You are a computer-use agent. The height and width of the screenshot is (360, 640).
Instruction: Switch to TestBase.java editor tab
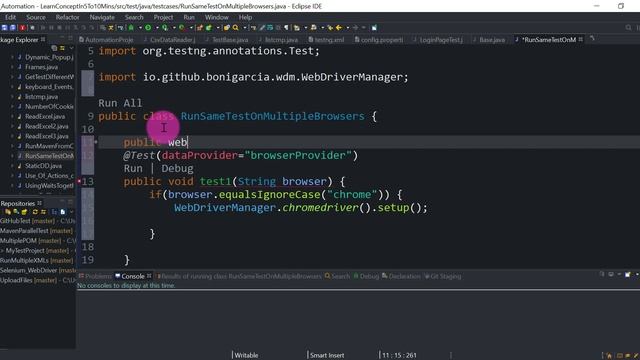click(x=227, y=40)
